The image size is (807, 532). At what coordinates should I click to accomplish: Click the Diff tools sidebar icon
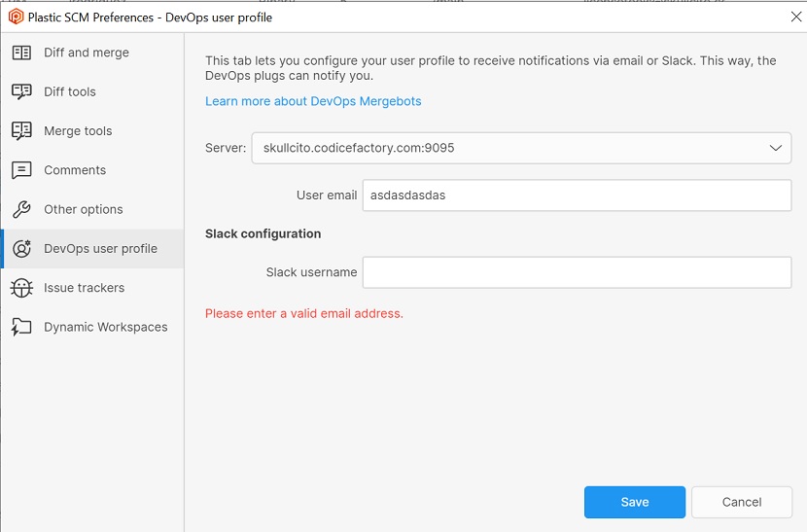point(21,91)
